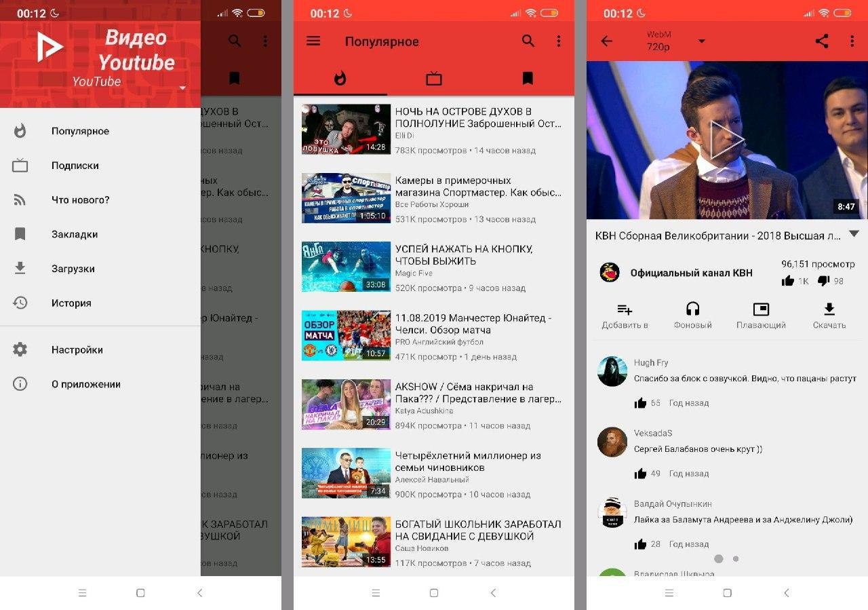Screen dimensions: 868x610
Task: Select title "УСПЕЙ НАЖАТЬ НА КНОПКУ, ЧТОБЫ ВЫЖИТЬ"
Action: [x=464, y=255]
